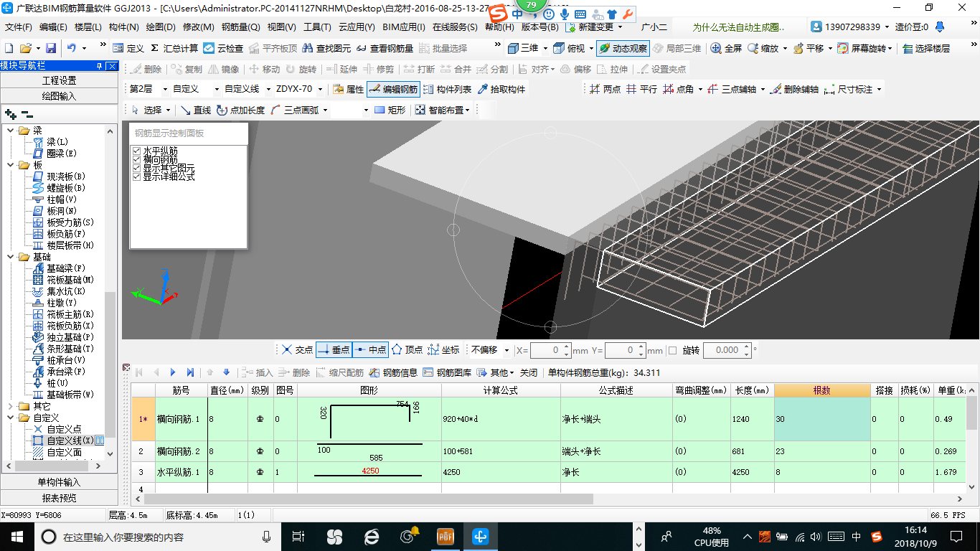The height and width of the screenshot is (551, 980).
Task: Open 云检查 tool
Action: point(223,48)
